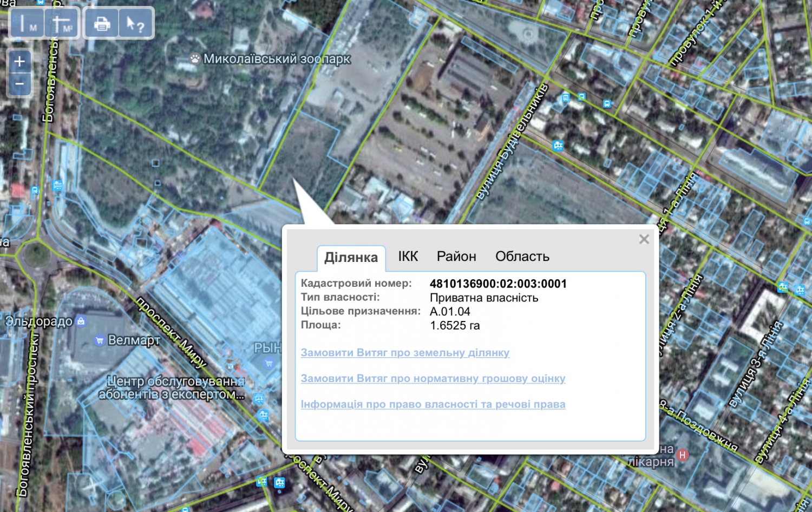Open Інформація про право власності link
The image size is (812, 512).
coord(433,405)
